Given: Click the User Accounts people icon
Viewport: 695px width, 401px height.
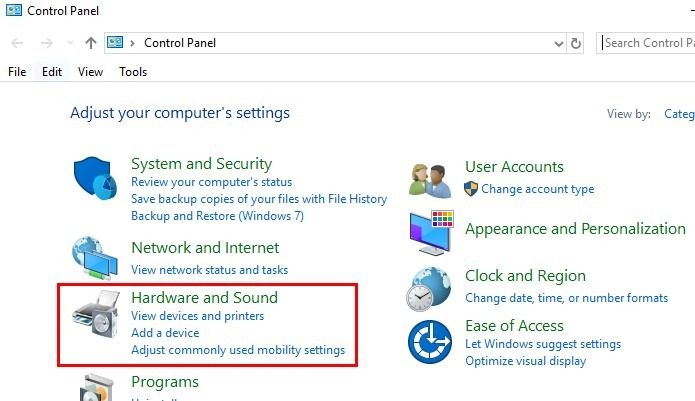Looking at the screenshot, I should click(430, 178).
